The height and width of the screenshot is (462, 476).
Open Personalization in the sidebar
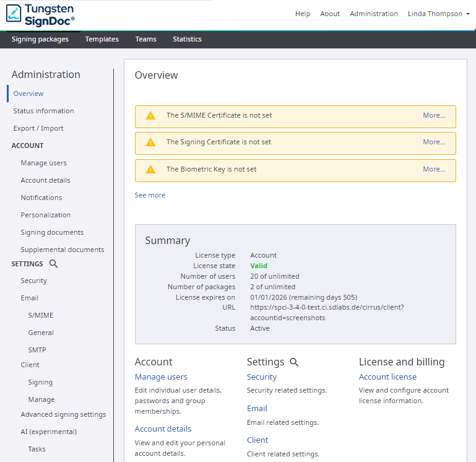click(46, 215)
